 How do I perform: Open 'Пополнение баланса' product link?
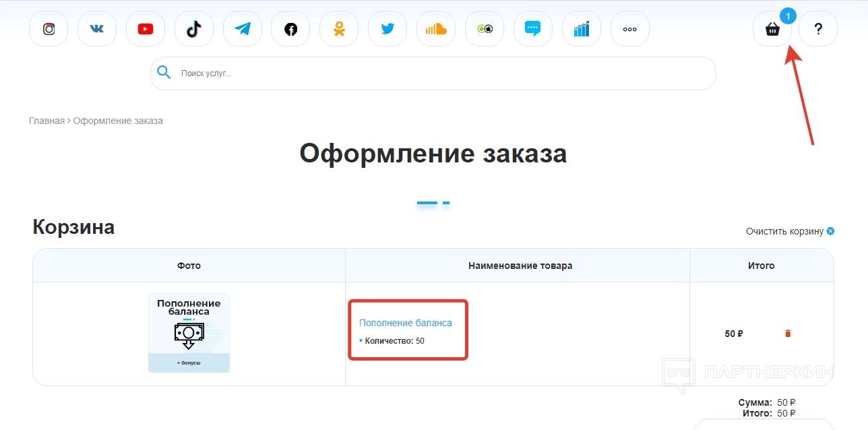(406, 323)
